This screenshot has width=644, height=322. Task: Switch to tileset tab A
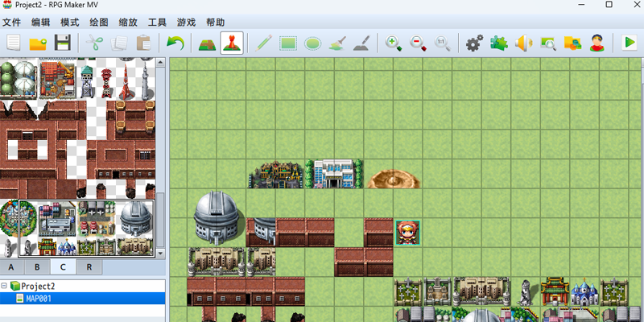click(11, 267)
